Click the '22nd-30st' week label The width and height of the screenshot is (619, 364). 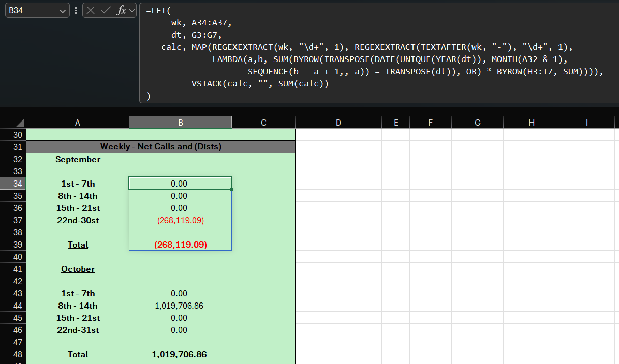coord(78,220)
